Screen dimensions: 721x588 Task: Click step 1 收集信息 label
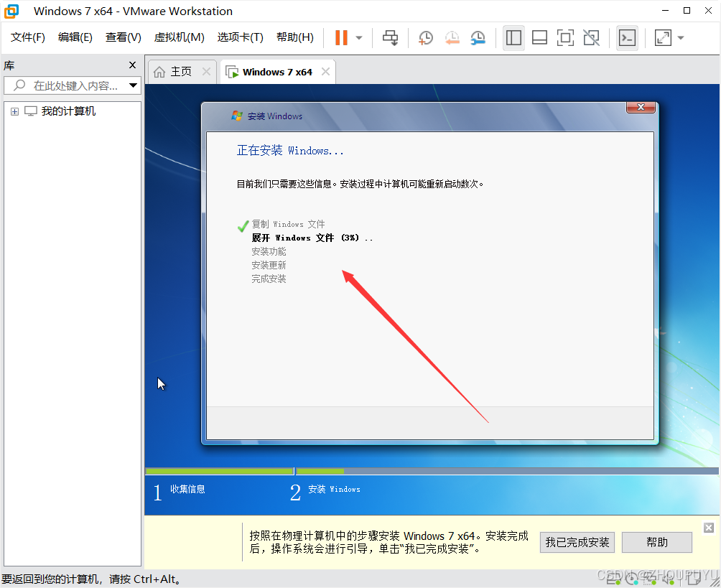click(187, 489)
